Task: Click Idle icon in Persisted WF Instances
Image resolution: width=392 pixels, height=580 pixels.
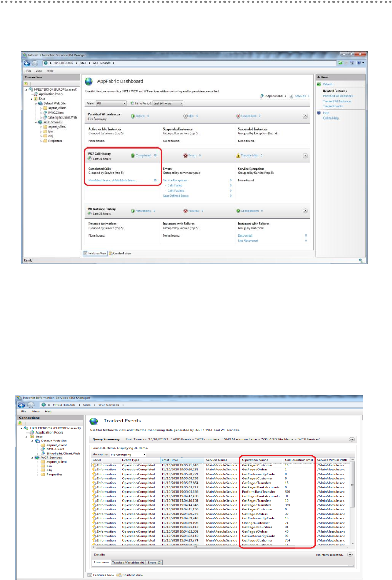Action: point(185,116)
